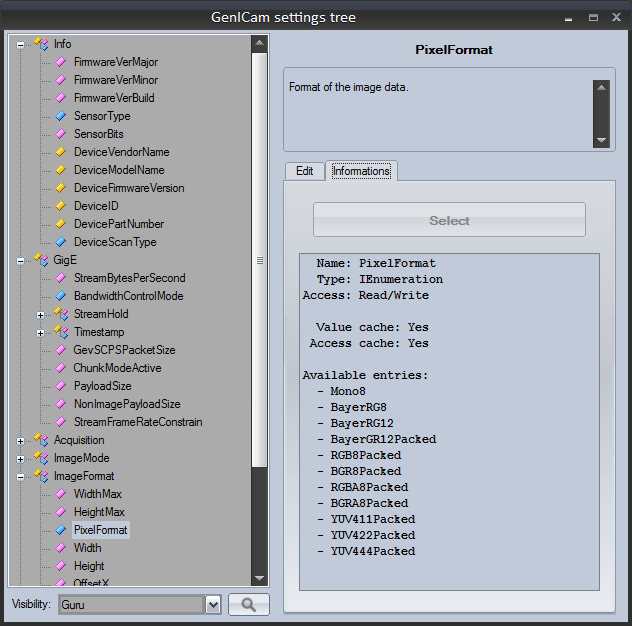Viewport: 632px width, 626px height.
Task: Collapse the Info tree node
Action: [20, 44]
